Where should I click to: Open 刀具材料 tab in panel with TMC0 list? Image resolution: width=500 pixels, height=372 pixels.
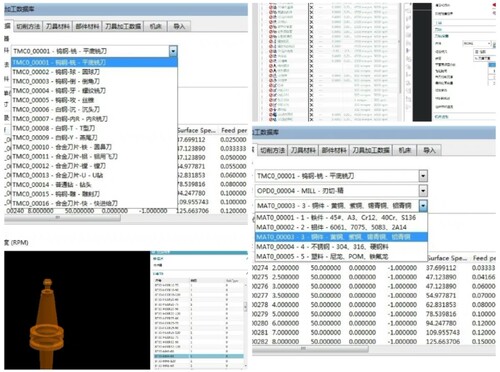tap(58, 26)
